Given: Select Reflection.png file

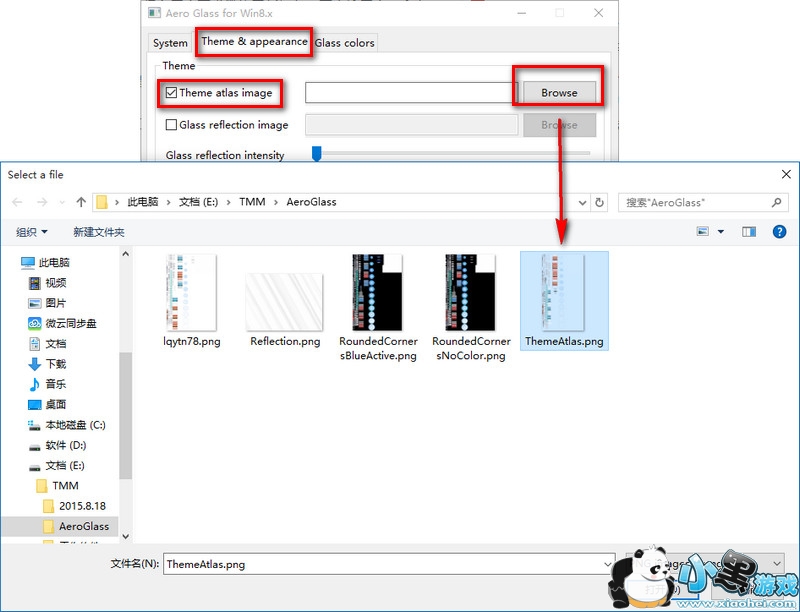Looking at the screenshot, I should point(285,311).
